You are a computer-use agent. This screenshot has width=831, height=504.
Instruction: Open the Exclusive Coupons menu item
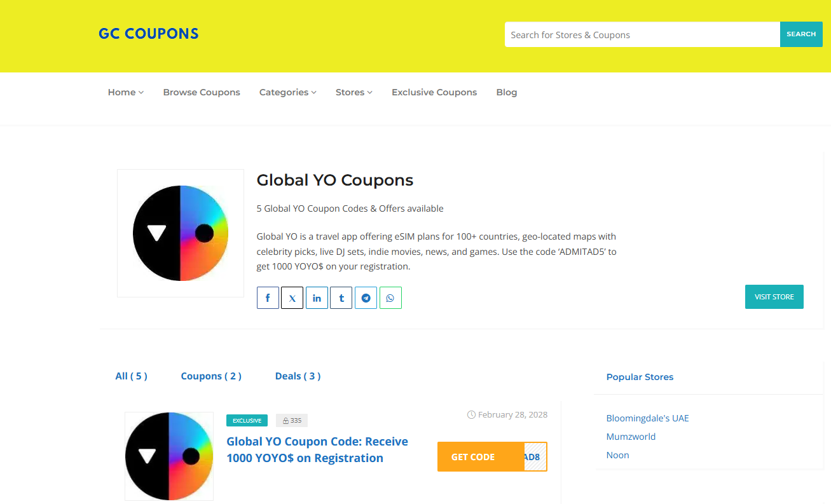(434, 92)
